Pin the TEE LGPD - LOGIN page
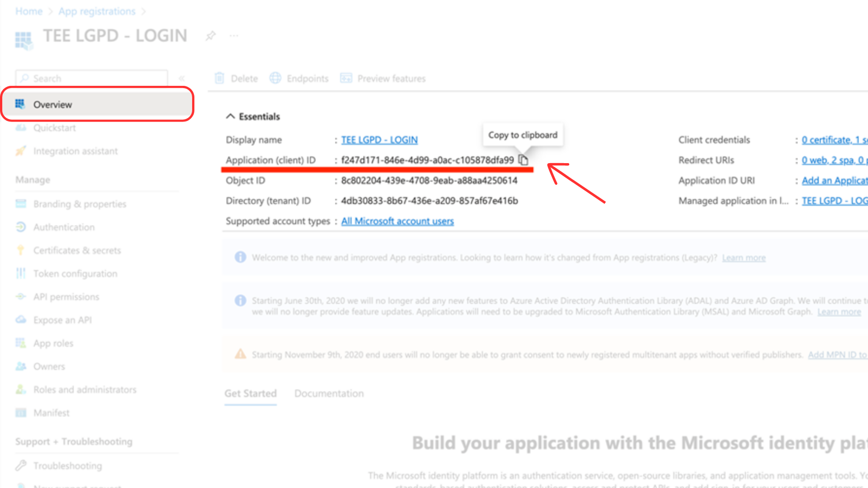 (x=210, y=36)
